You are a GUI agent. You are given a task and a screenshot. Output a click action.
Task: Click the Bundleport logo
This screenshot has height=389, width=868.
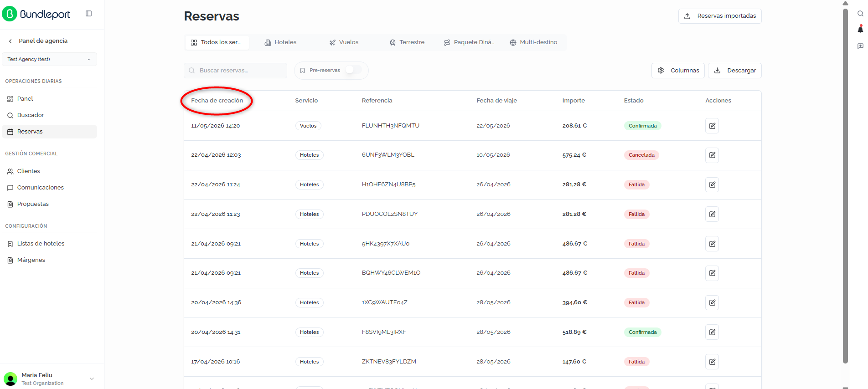(x=36, y=14)
